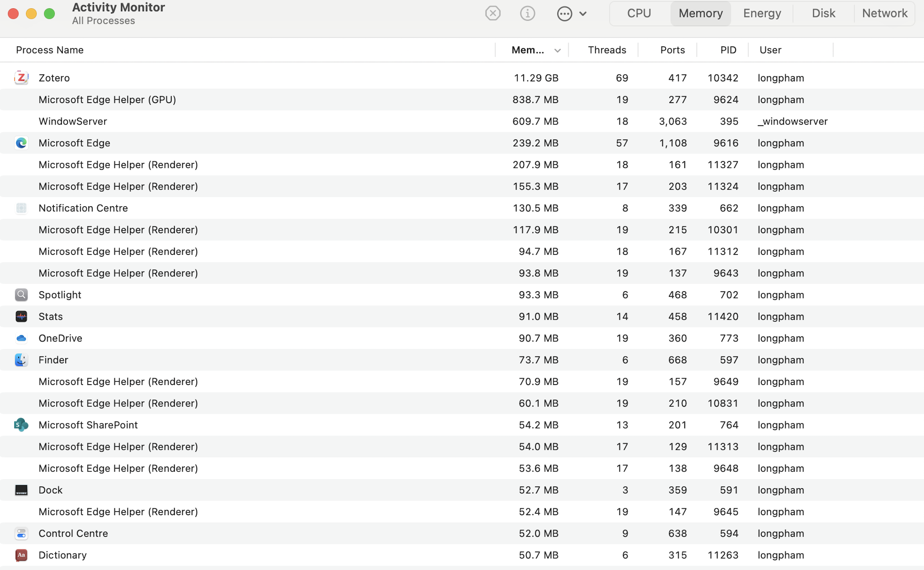Open the process info inspector button
924x570 pixels.
[x=527, y=13]
